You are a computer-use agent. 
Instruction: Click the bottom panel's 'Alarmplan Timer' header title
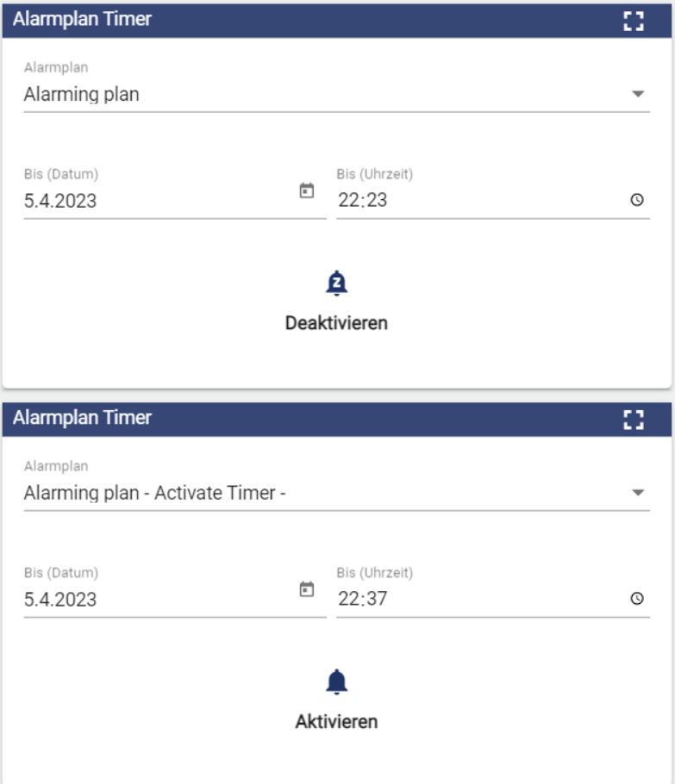tap(82, 418)
